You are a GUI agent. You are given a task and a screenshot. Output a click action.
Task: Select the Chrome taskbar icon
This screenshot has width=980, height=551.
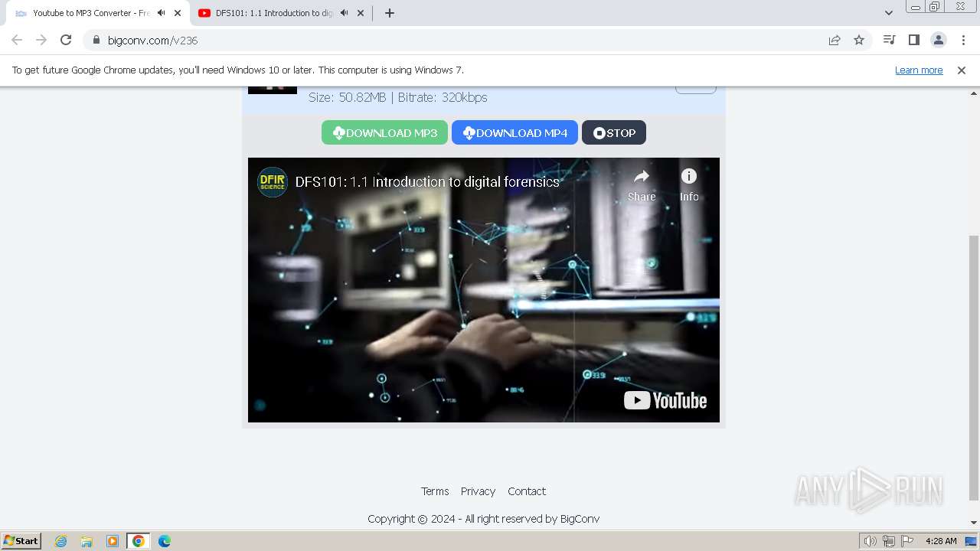pos(139,541)
